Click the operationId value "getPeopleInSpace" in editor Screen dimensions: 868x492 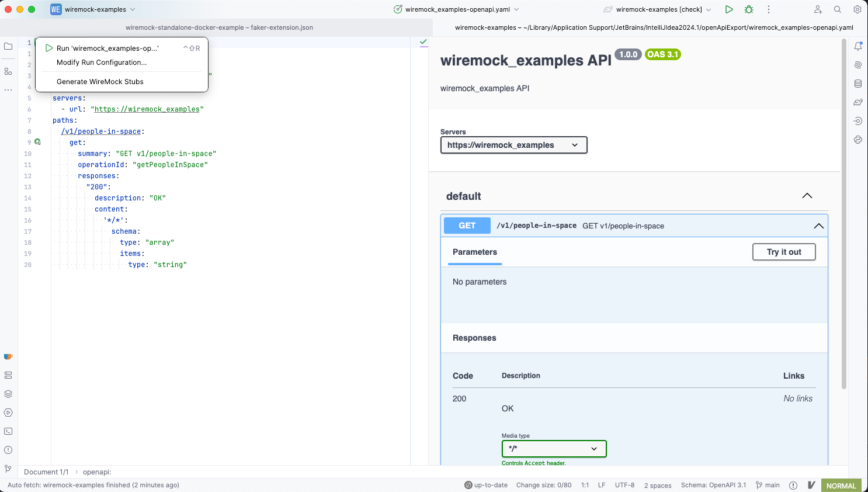pos(171,165)
